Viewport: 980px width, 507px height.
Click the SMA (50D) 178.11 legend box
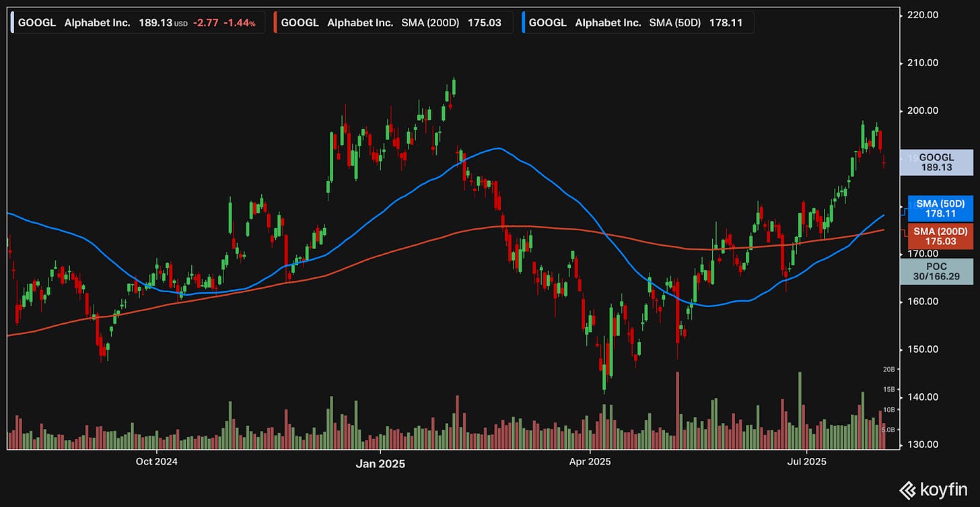pyautogui.click(x=638, y=22)
